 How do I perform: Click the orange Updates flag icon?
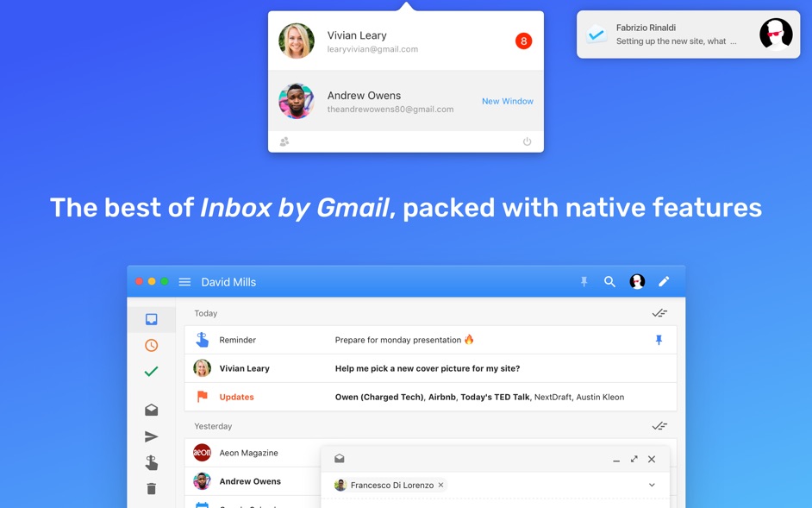pos(202,397)
